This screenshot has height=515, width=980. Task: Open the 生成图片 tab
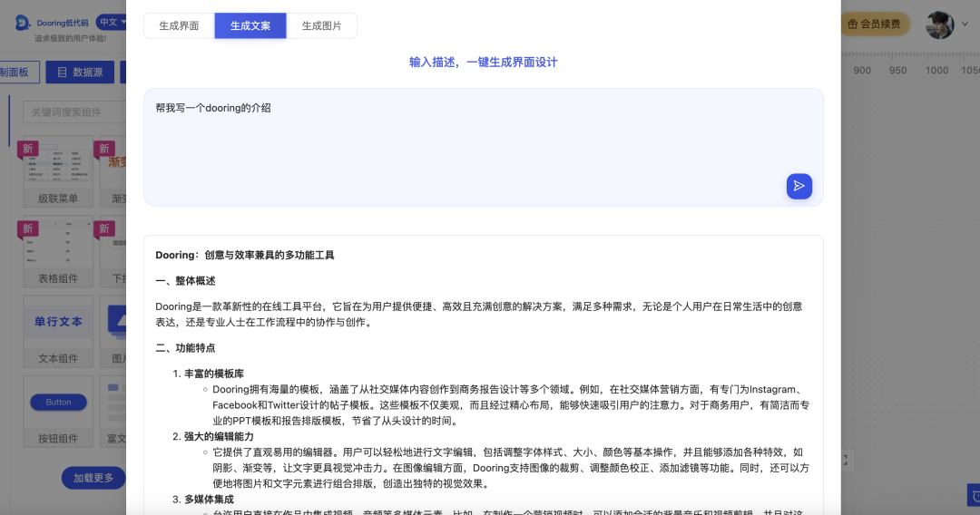tap(321, 25)
